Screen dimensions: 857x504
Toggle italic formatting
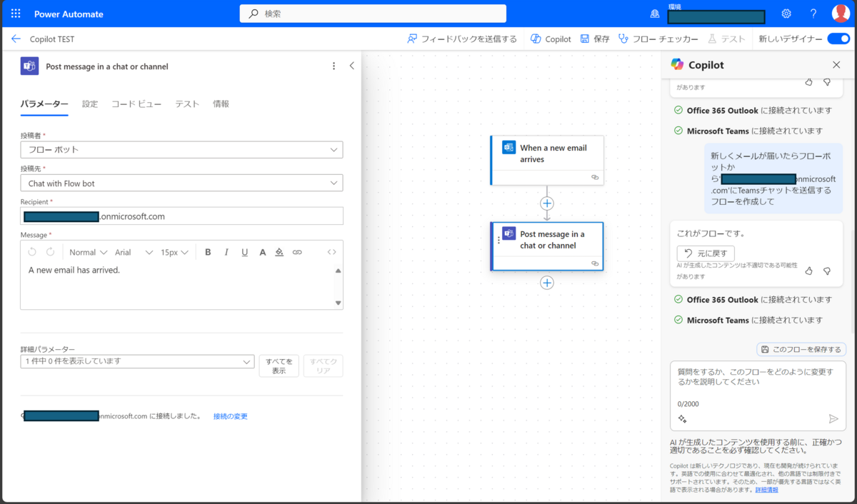(226, 252)
